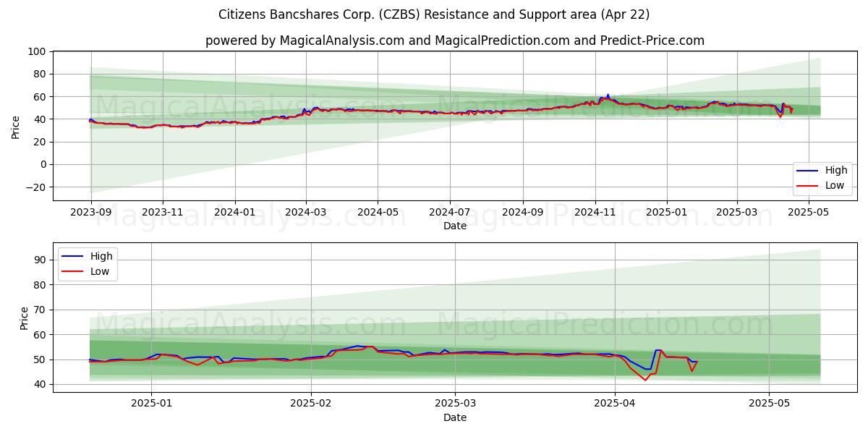Click the '2024-11' date tick label
868x434 pixels.
point(596,213)
